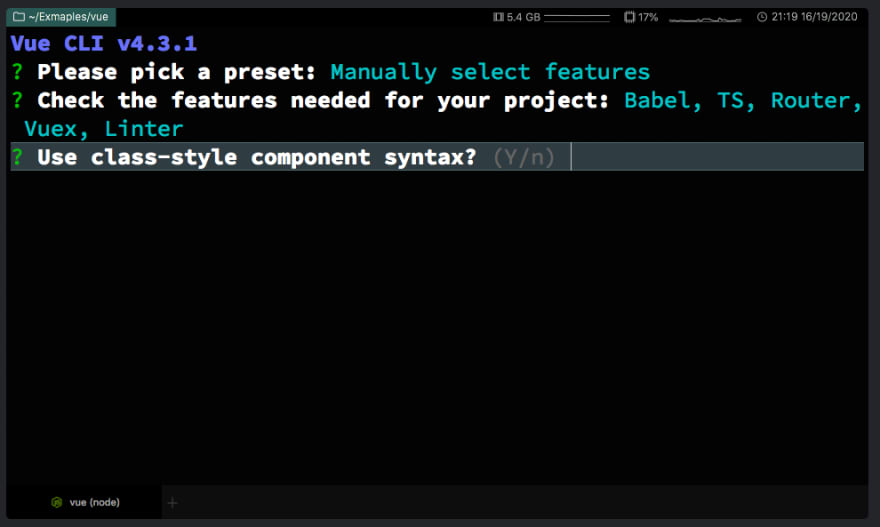880x527 pixels.
Task: Place cursor in the class-style syntax input
Action: (x=717, y=157)
